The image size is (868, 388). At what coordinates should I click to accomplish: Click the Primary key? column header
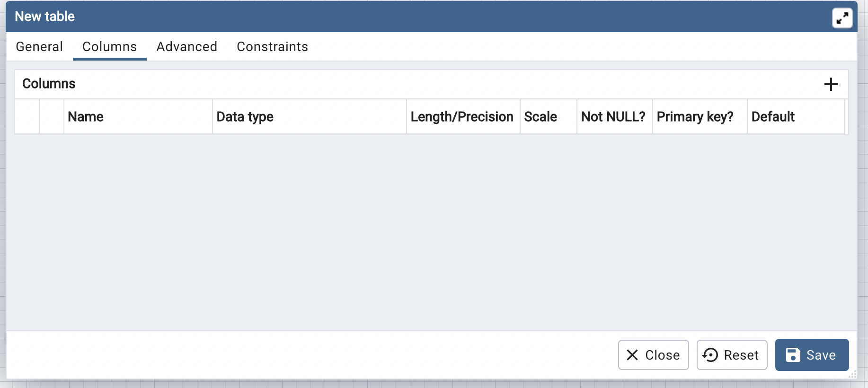coord(695,117)
